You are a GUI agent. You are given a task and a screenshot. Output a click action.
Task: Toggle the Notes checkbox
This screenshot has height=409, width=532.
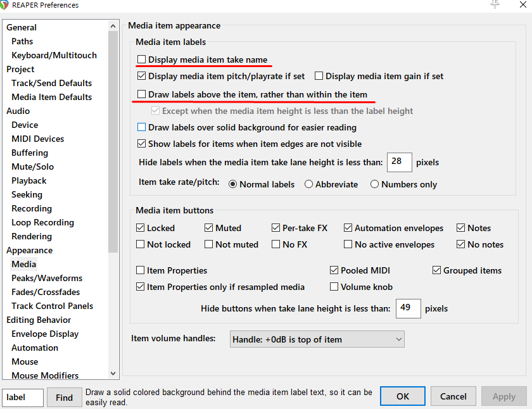click(x=460, y=227)
